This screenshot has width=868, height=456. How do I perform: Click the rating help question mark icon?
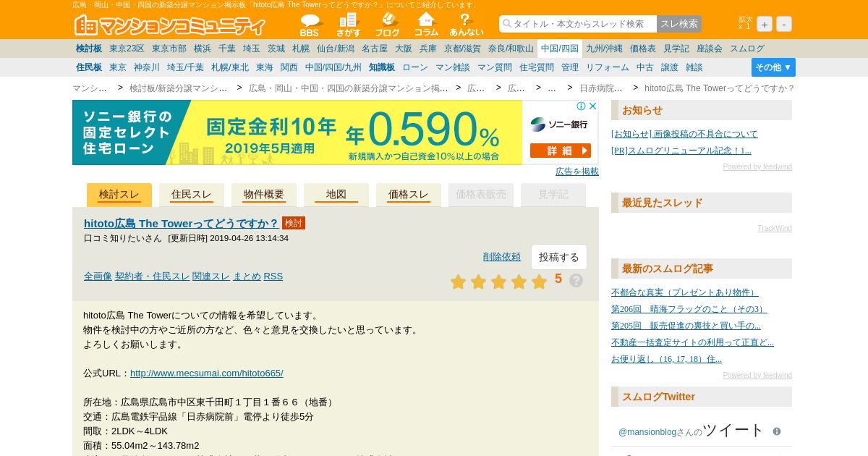point(576,281)
